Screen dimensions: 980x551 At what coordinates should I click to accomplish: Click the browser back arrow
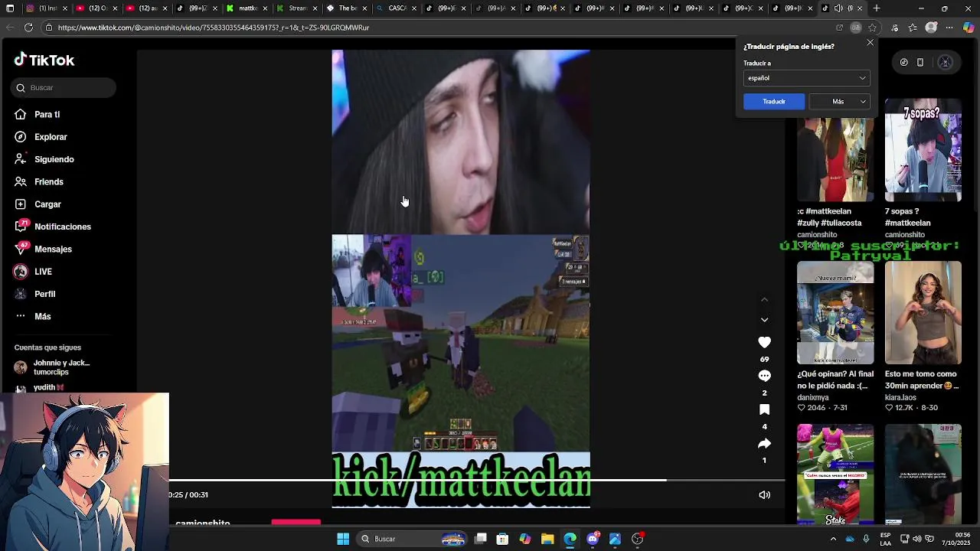(x=10, y=28)
